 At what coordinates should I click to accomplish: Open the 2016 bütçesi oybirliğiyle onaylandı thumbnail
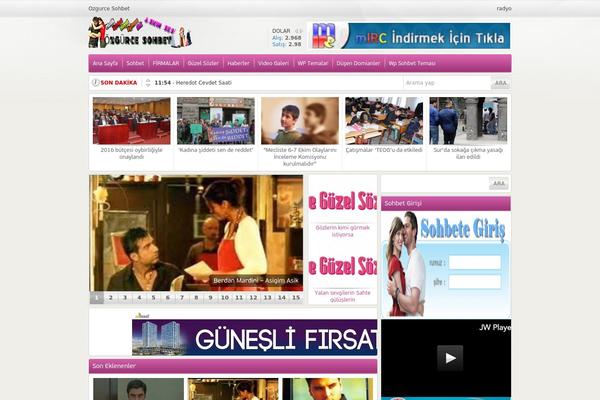pos(131,121)
